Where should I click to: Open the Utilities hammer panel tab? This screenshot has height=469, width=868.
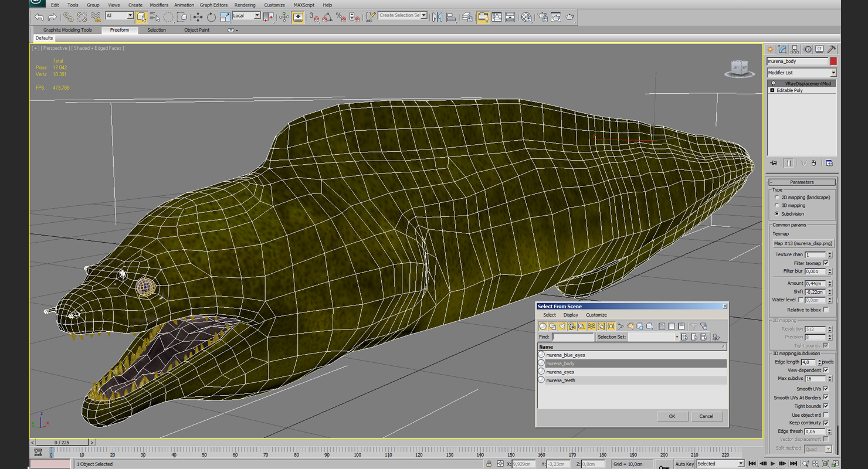point(832,49)
